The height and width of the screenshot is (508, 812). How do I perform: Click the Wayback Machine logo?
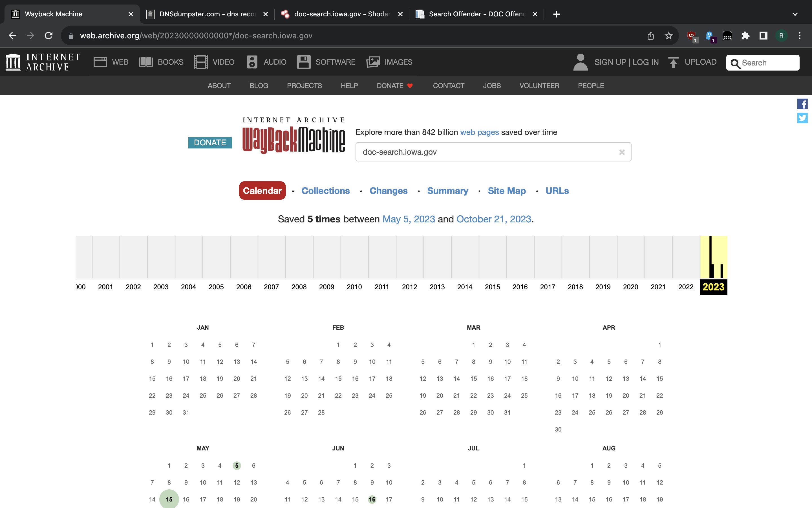[294, 135]
